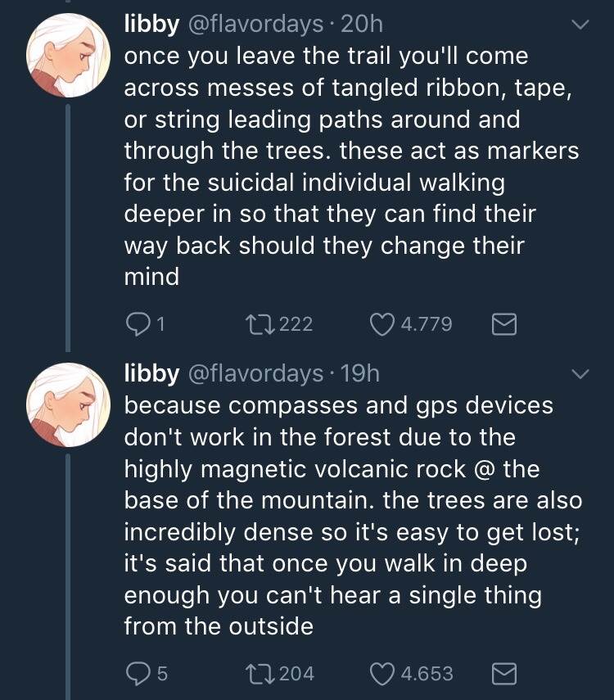The width and height of the screenshot is (614, 700).
Task: Open the libby display name on first tweet
Action: coord(151,25)
